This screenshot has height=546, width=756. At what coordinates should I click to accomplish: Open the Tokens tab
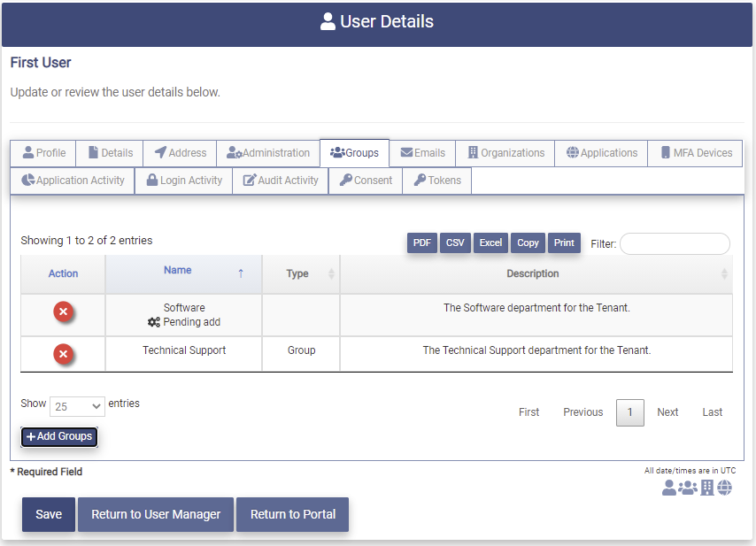pyautogui.click(x=436, y=181)
